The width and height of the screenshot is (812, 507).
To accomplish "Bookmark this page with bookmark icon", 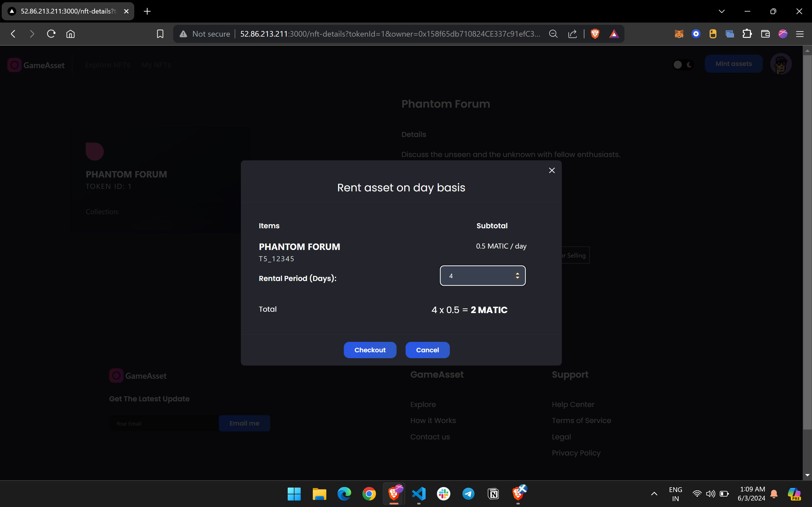I will [x=160, y=34].
